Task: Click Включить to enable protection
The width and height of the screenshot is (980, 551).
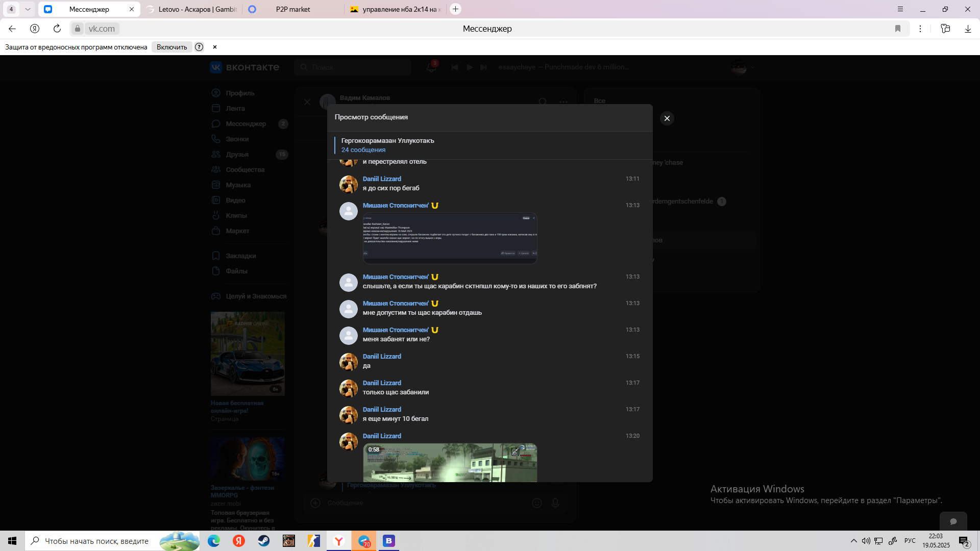Action: coord(171,47)
